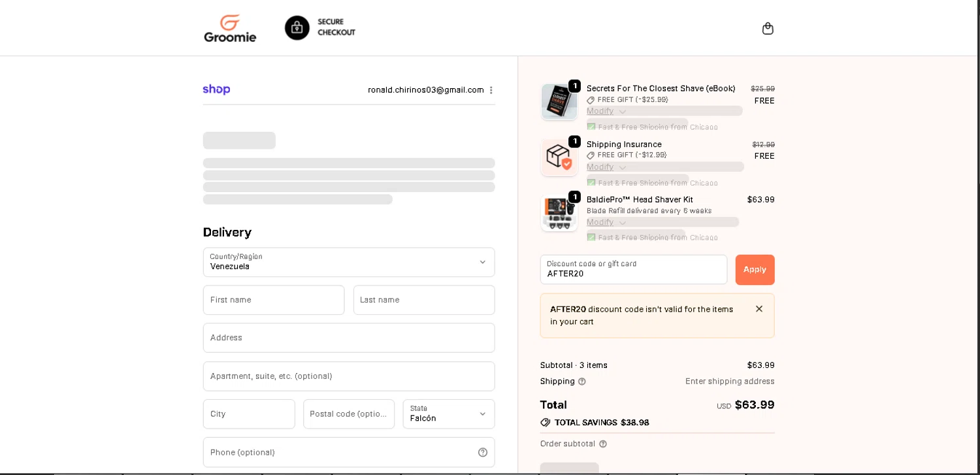Click the phone field help icon
Image resolution: width=980 pixels, height=475 pixels.
[483, 452]
